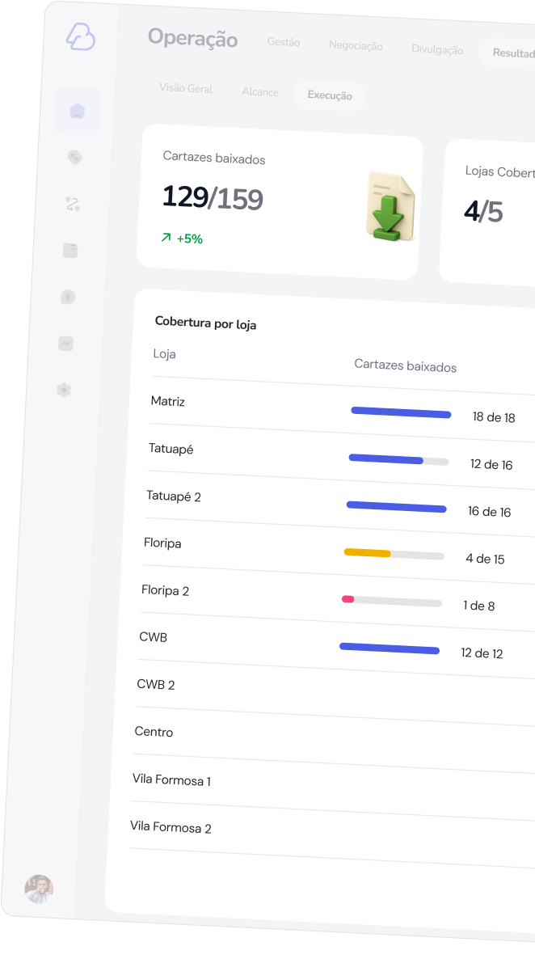
Task: Open the Alcance sub-tab
Action: [x=260, y=92]
